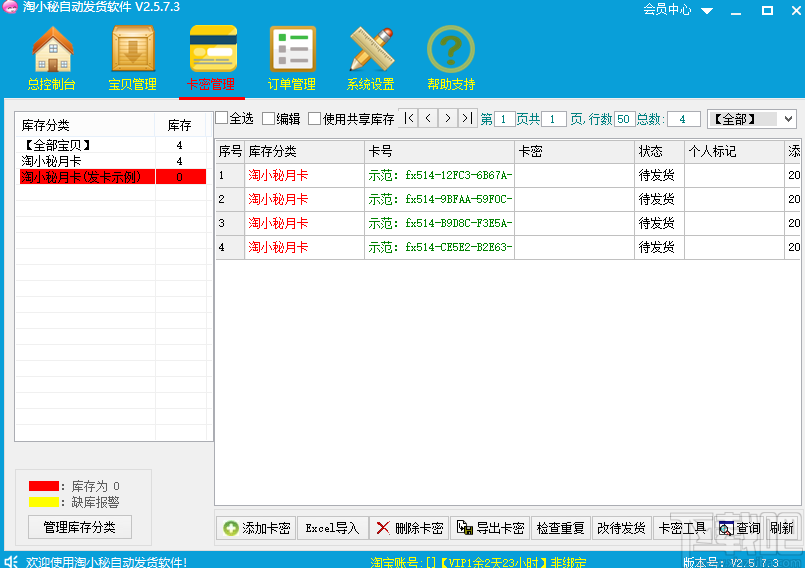
Task: Go to first page arrow
Action: (x=409, y=119)
